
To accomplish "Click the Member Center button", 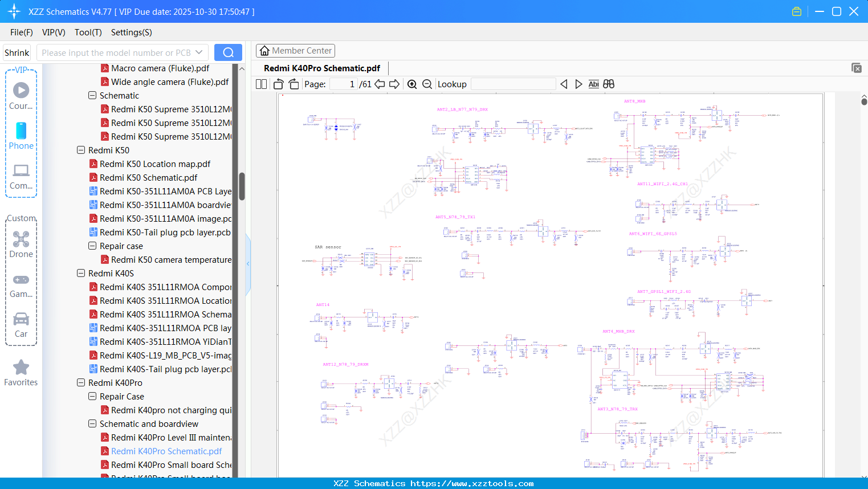I will (295, 51).
